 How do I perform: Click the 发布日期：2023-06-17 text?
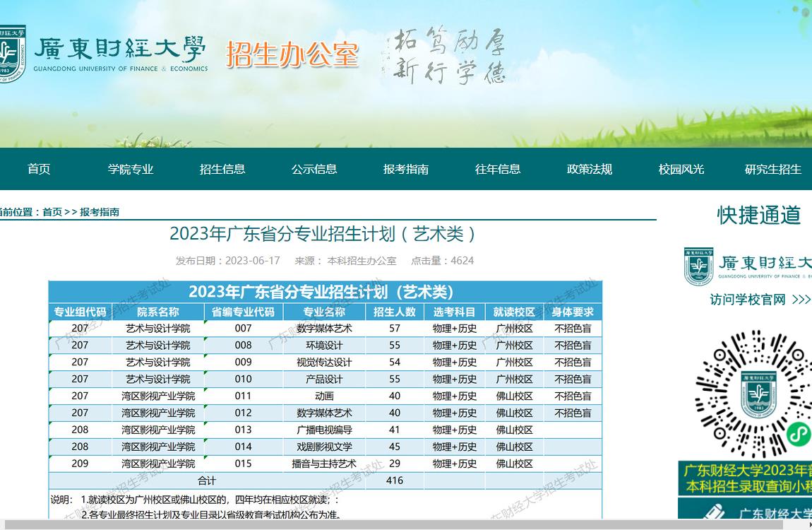(x=228, y=261)
